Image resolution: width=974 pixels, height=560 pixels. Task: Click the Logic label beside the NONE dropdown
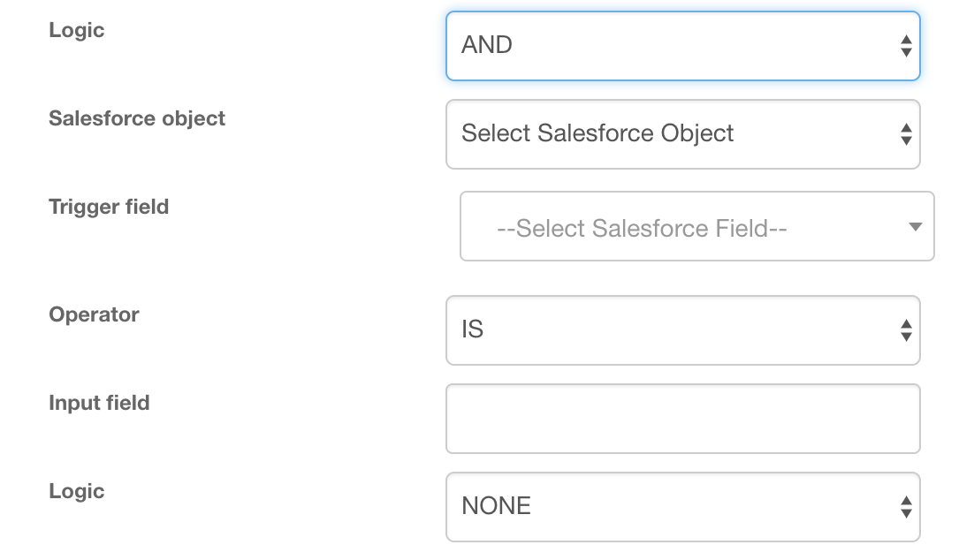tap(77, 491)
